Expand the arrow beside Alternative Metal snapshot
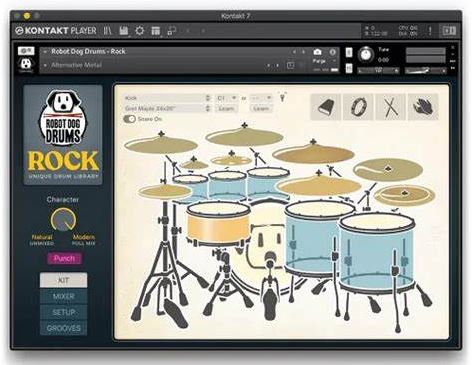This screenshot has height=365, width=472. point(45,65)
